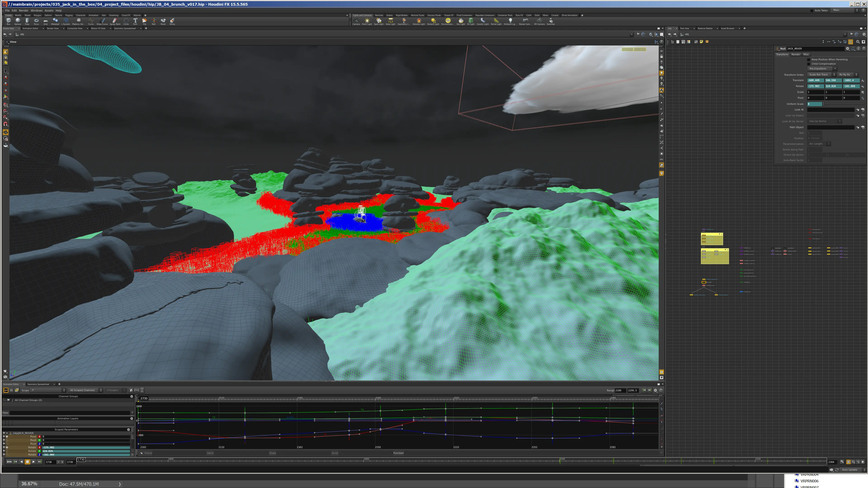Collapse the /obj/JACK_MOVER tree node
Viewport: 868px width, 488px height.
7,433
